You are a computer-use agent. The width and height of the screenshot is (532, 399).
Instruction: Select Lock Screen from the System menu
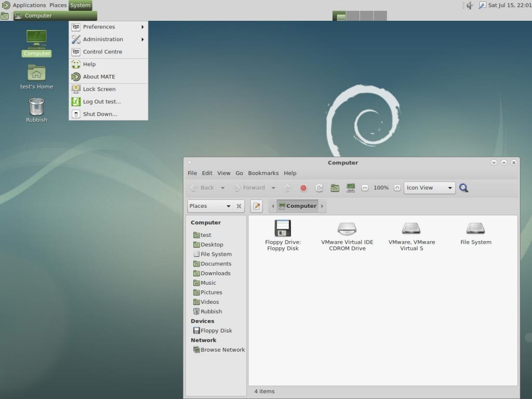[x=99, y=89]
